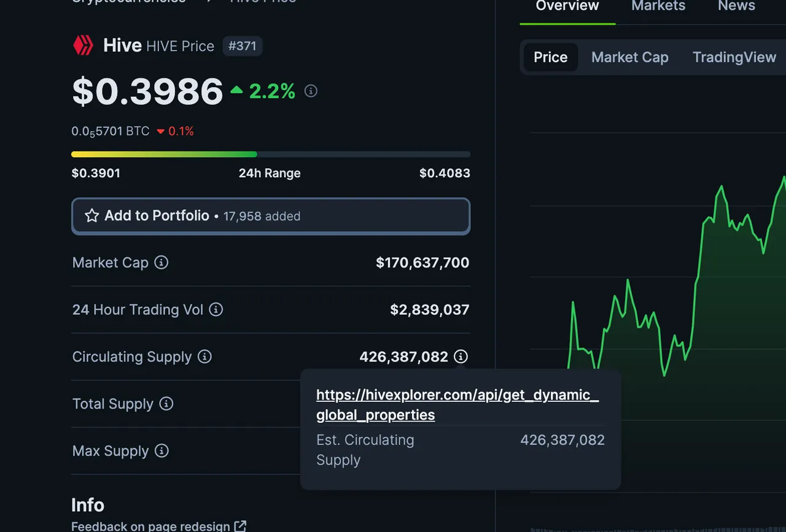Click the Info section heading

(88, 505)
